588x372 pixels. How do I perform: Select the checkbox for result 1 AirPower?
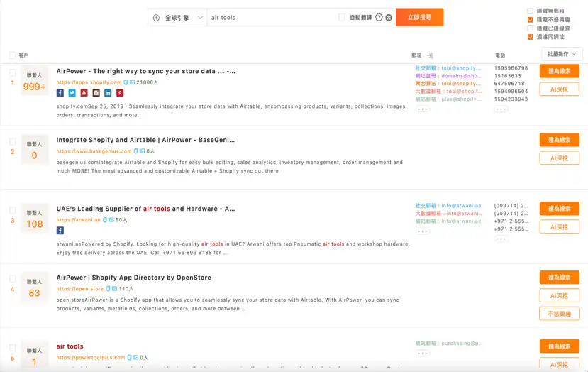pos(12,73)
